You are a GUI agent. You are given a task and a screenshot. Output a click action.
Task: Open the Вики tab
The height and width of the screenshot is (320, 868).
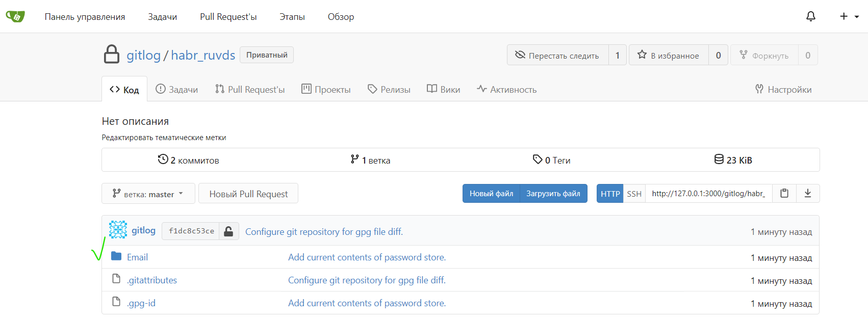[444, 89]
